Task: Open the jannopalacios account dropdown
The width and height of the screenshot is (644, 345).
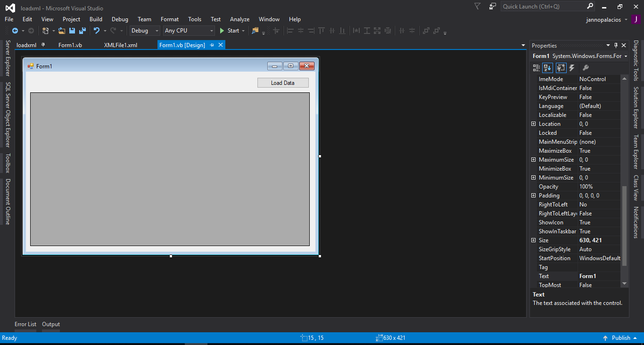Action: [626, 20]
